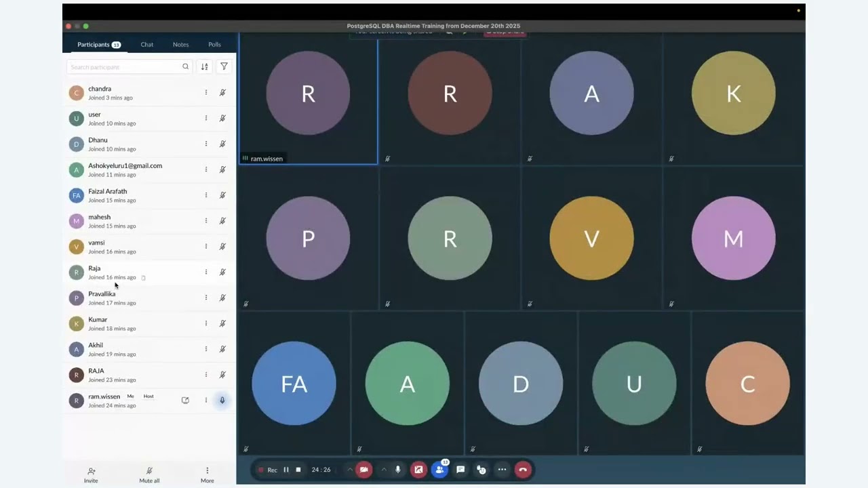Open three-dot menu for participant named user

coord(206,118)
